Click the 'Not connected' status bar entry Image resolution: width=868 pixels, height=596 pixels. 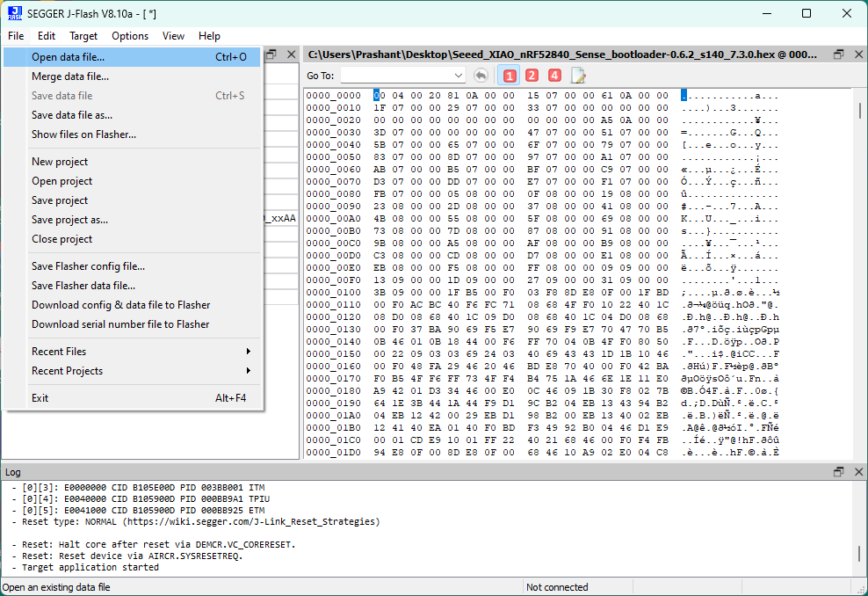pyautogui.click(x=557, y=587)
